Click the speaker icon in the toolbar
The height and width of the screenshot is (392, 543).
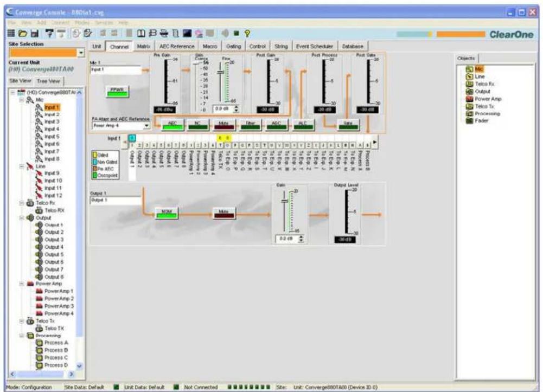point(225,33)
